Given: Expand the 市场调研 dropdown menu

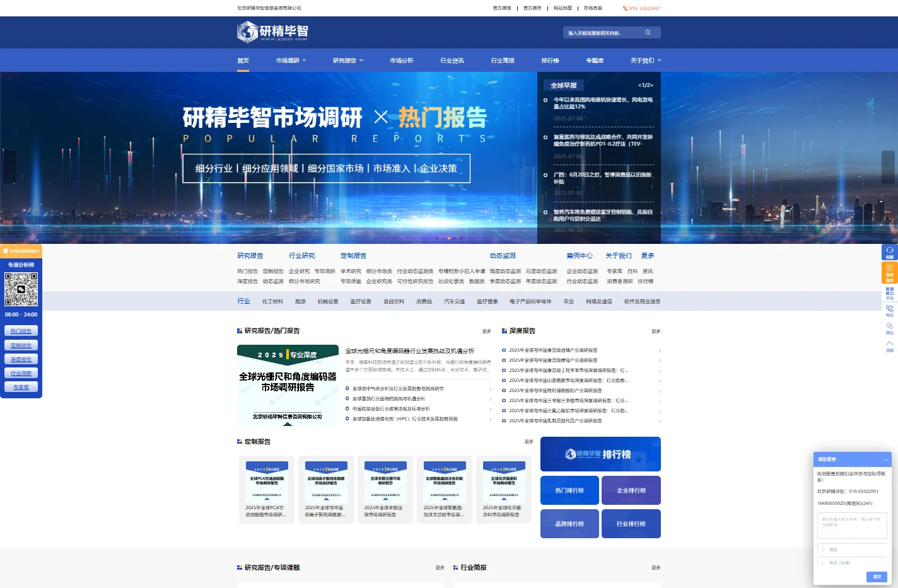Looking at the screenshot, I should (291, 61).
